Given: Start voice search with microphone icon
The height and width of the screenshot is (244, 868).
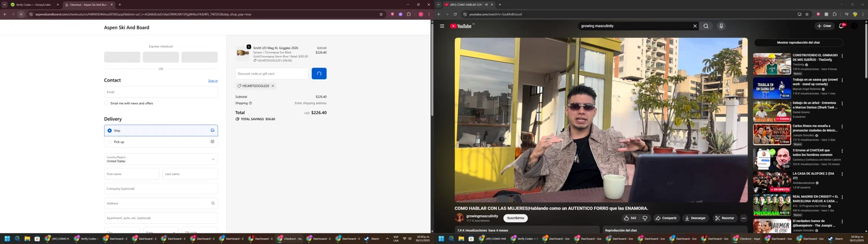Looking at the screenshot, I should click(721, 26).
